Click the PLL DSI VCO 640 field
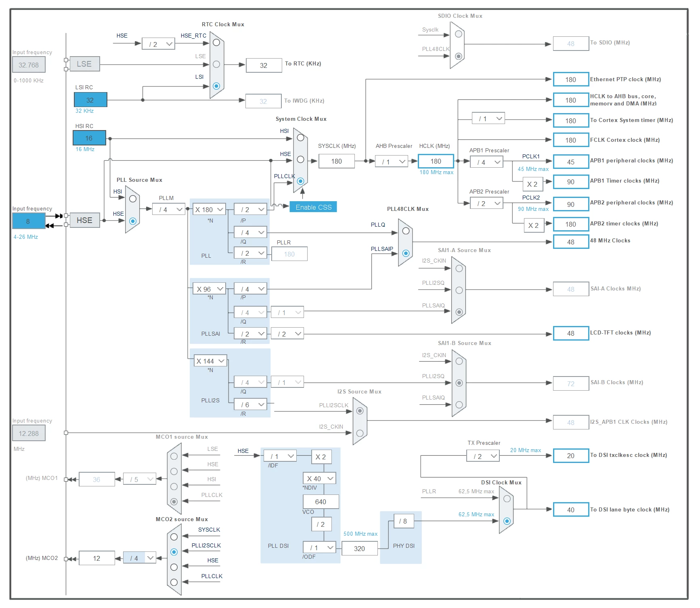 pos(321,501)
